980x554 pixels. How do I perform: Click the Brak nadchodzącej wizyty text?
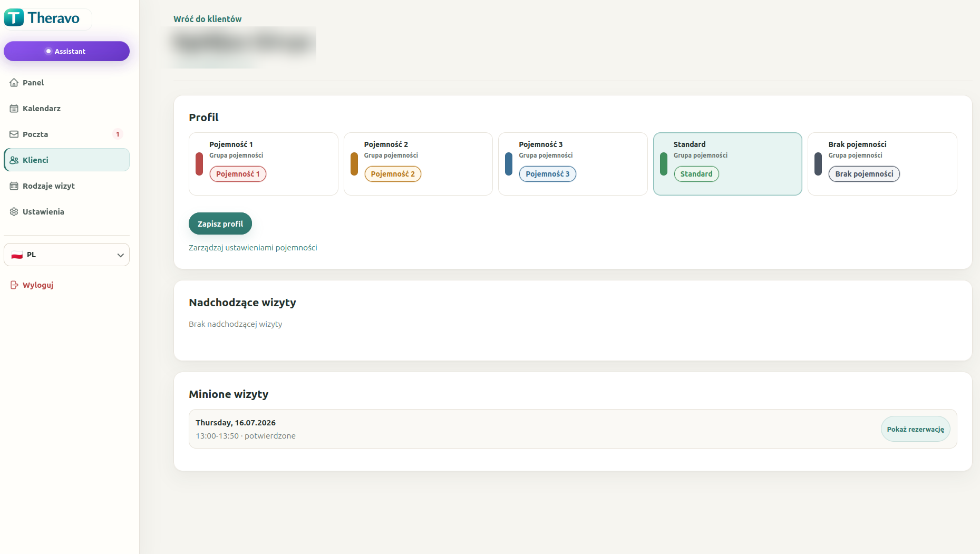tap(236, 324)
